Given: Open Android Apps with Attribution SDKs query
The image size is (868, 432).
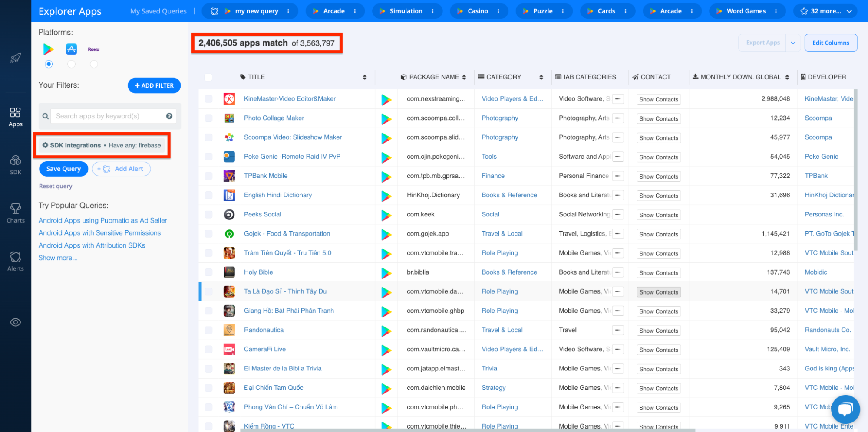Looking at the screenshot, I should 92,245.
